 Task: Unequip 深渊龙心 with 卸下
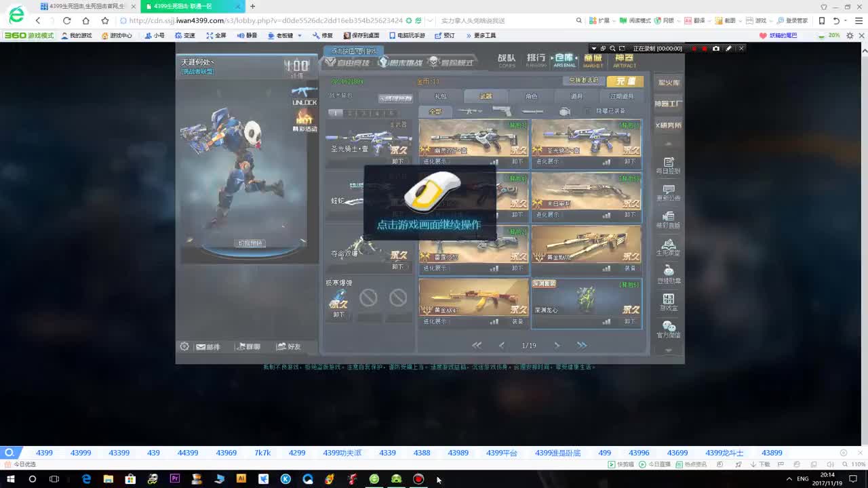[x=630, y=322]
